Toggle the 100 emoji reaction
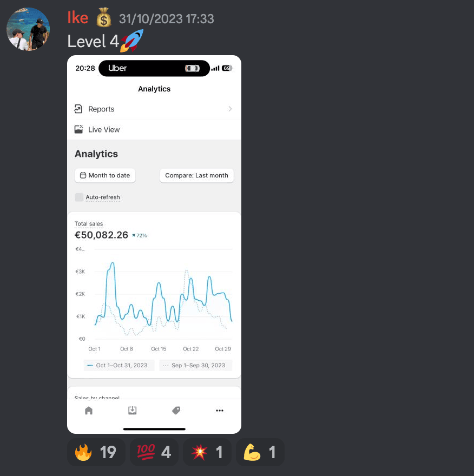474x476 pixels. click(154, 452)
